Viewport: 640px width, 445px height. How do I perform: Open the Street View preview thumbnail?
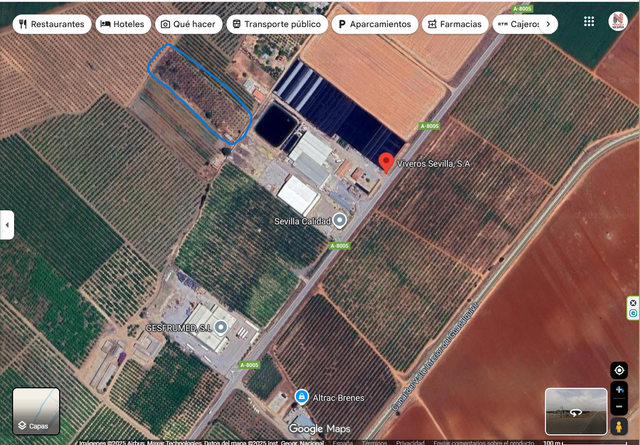coord(575,410)
